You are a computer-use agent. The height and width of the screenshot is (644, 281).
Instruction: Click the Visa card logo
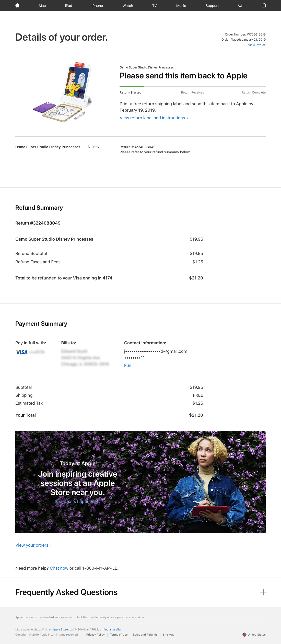pyautogui.click(x=22, y=352)
